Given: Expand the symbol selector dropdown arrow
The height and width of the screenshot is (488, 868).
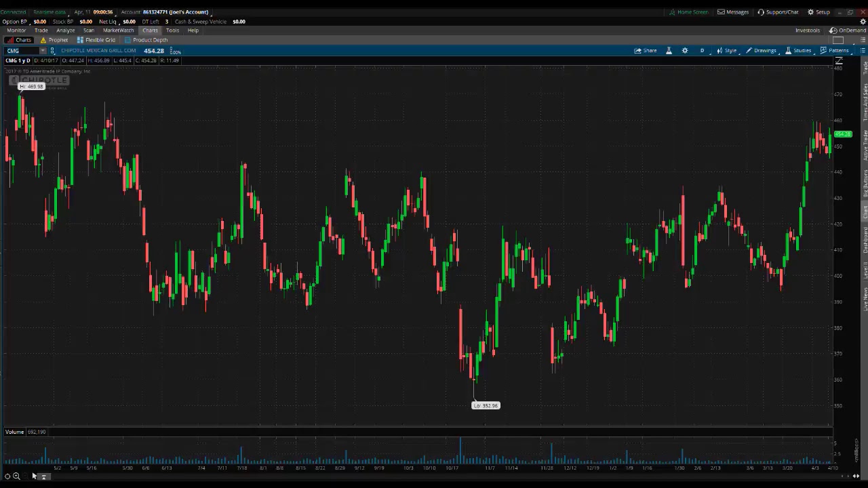Looking at the screenshot, I should click(43, 51).
